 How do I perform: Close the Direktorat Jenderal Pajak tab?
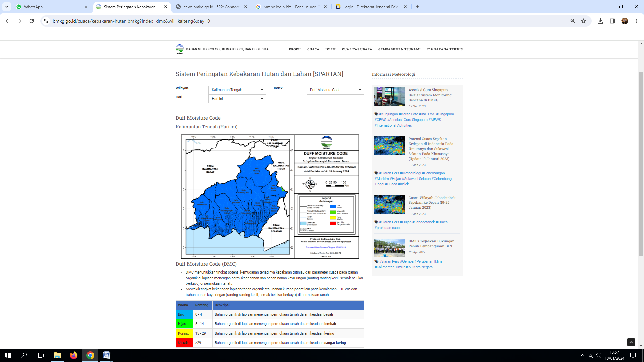405,7
